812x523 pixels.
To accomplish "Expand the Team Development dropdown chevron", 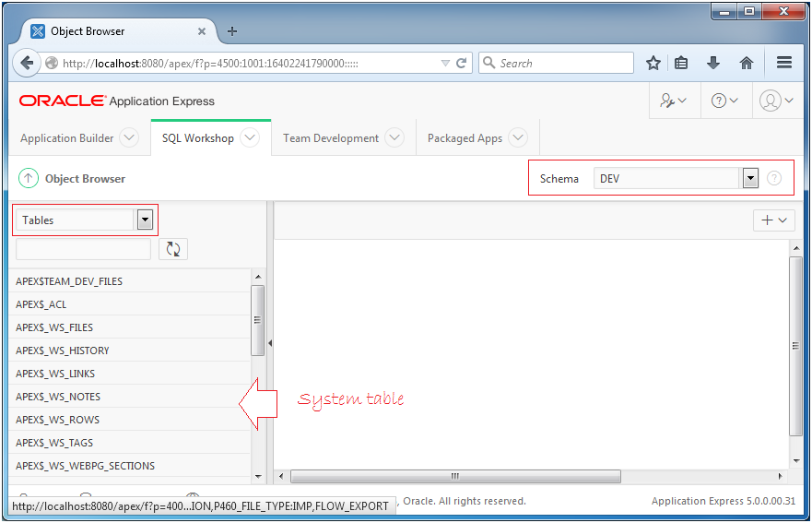I will [x=394, y=137].
